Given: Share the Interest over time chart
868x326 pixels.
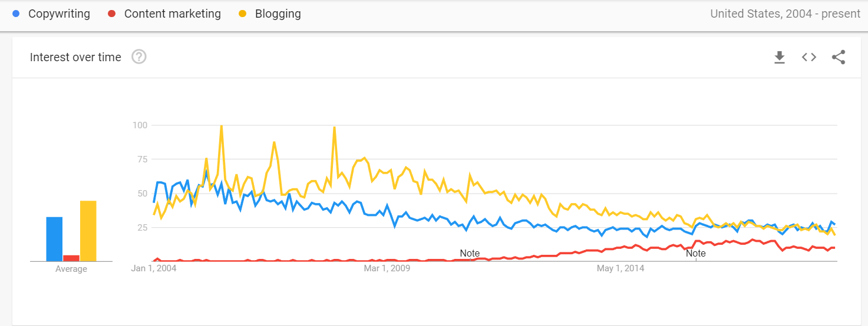Looking at the screenshot, I should pos(839,57).
